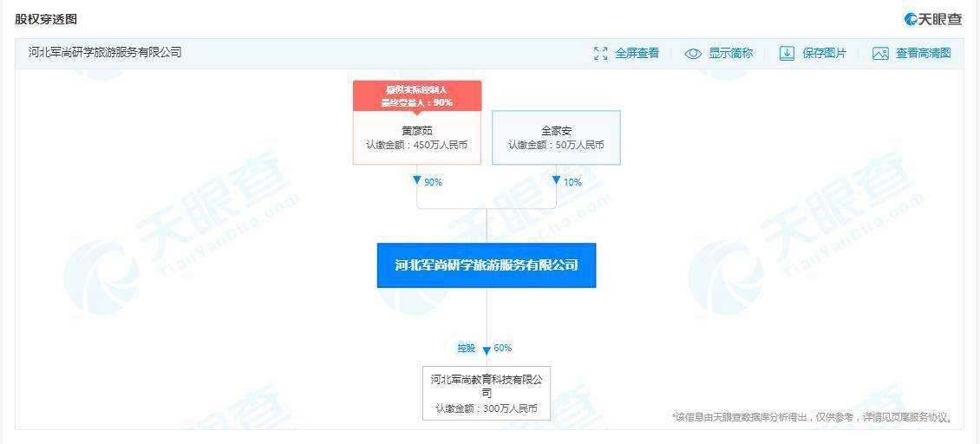980x444 pixels.
Task: Click the download icon for 保存图片
Action: [787, 53]
